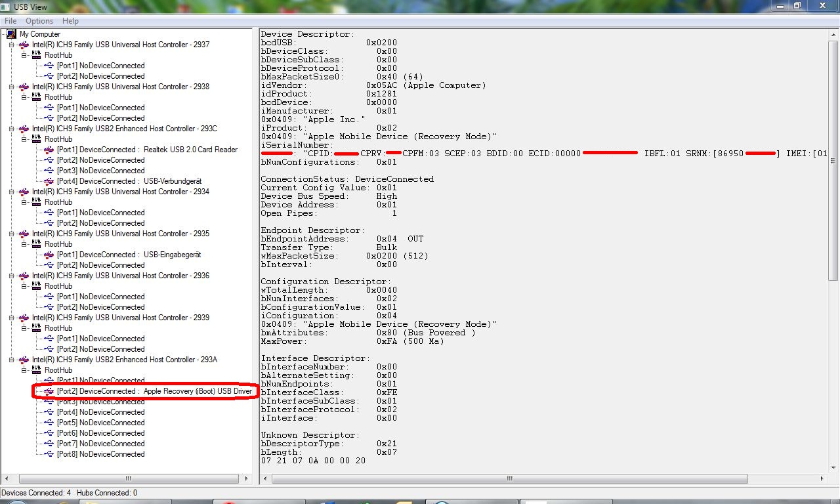840x504 pixels.
Task: Click the USB icon of controller 2938
Action: (x=24, y=87)
